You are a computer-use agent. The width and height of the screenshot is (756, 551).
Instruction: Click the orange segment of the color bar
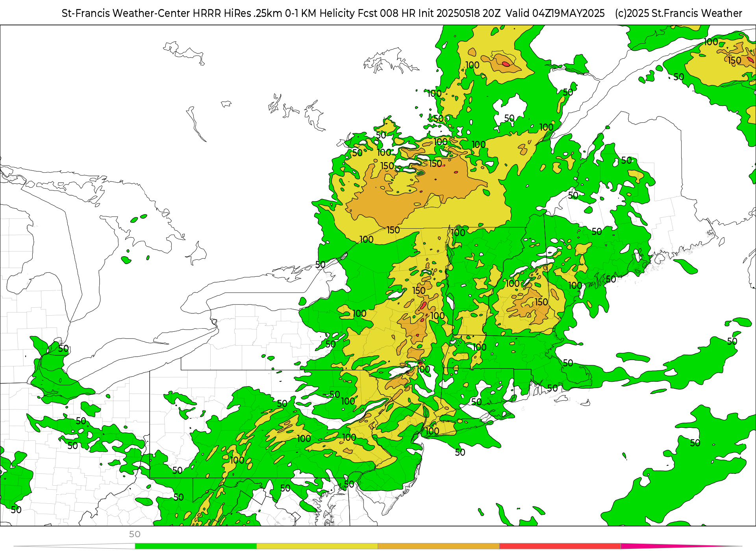point(439,546)
